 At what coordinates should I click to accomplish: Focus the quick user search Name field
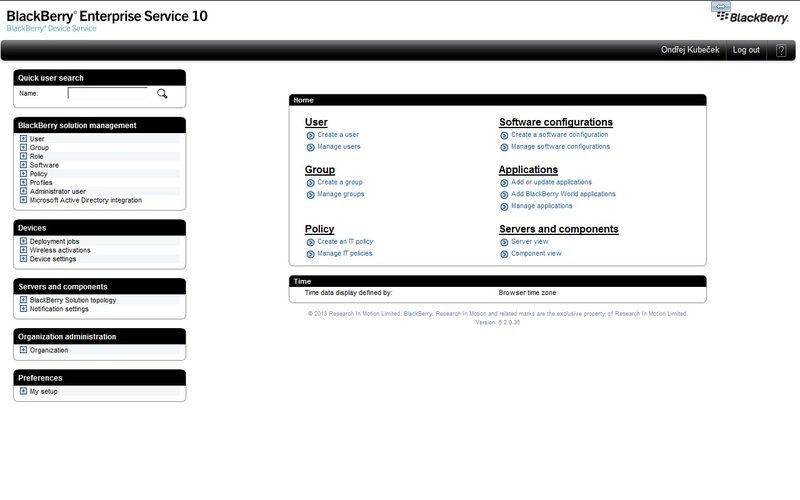tap(107, 94)
